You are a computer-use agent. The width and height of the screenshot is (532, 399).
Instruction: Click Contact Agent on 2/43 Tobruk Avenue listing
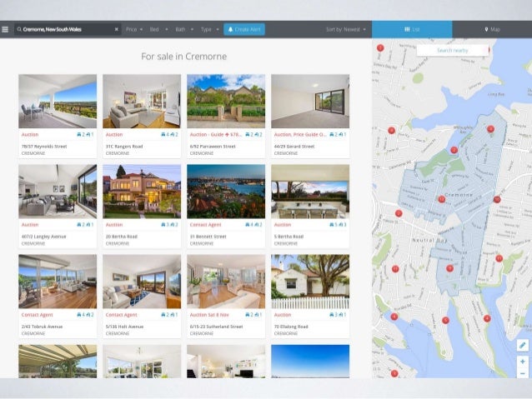pos(37,315)
